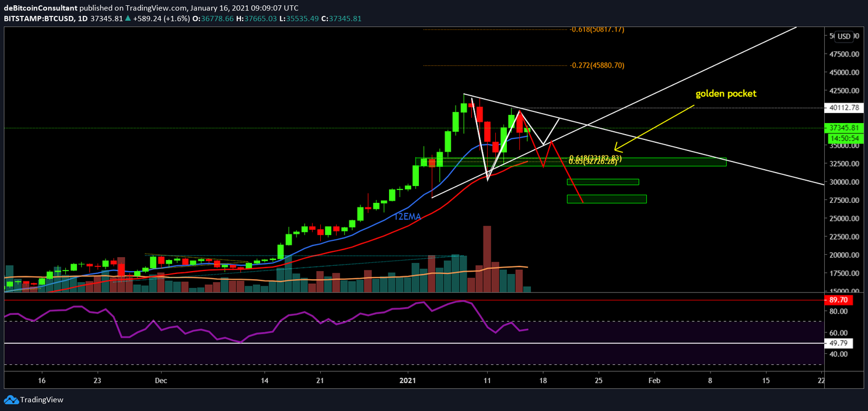Image resolution: width=868 pixels, height=411 pixels.
Task: Click the 40112.78 price line label
Action: click(844, 107)
